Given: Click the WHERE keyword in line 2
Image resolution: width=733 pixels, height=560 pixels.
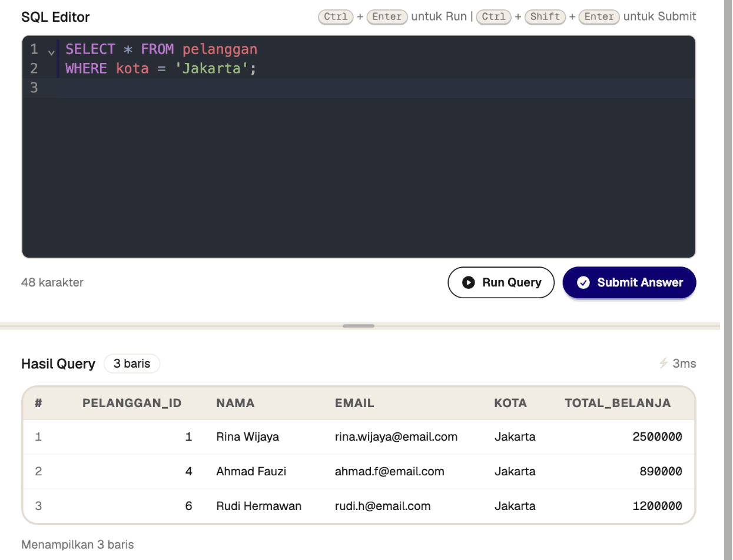Looking at the screenshot, I should (86, 69).
